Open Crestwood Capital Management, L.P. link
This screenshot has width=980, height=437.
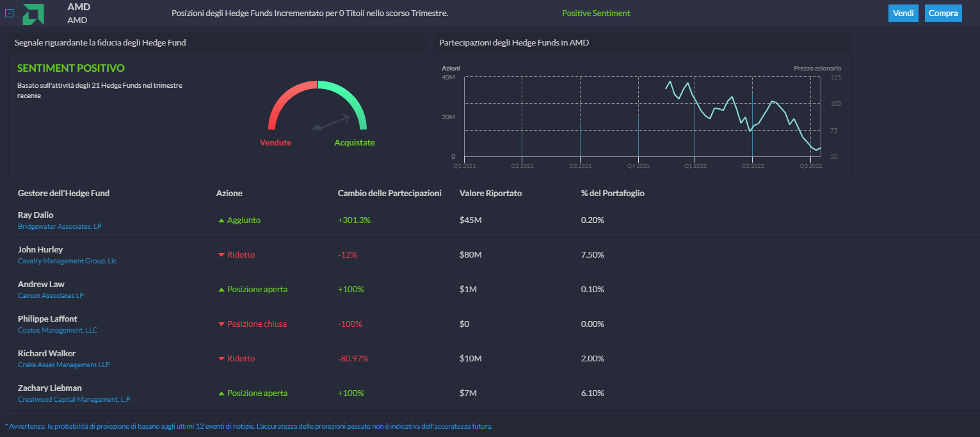coord(74,399)
